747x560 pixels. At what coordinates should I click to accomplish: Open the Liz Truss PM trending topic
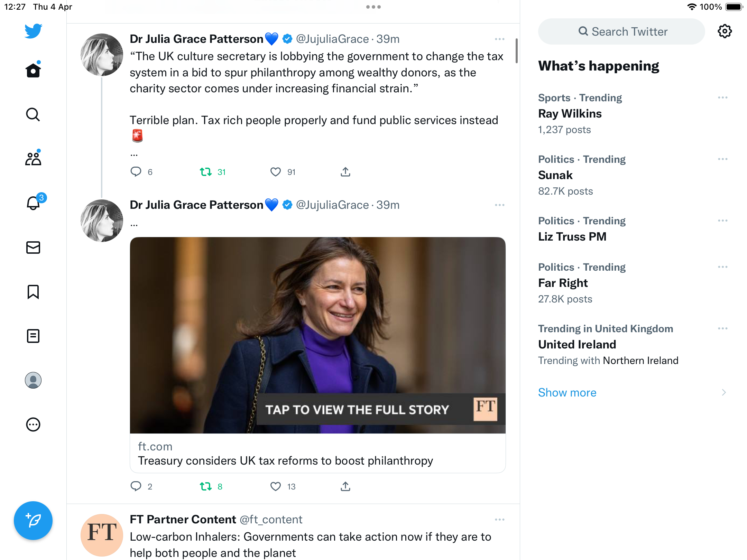coord(572,236)
